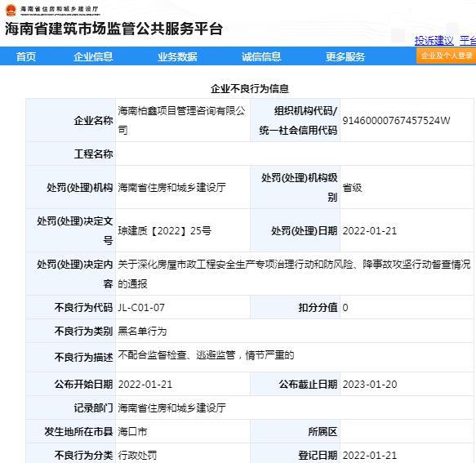The width and height of the screenshot is (476, 463).
Task: Click the document number 琼建质【2022】25号
Action: tap(165, 231)
